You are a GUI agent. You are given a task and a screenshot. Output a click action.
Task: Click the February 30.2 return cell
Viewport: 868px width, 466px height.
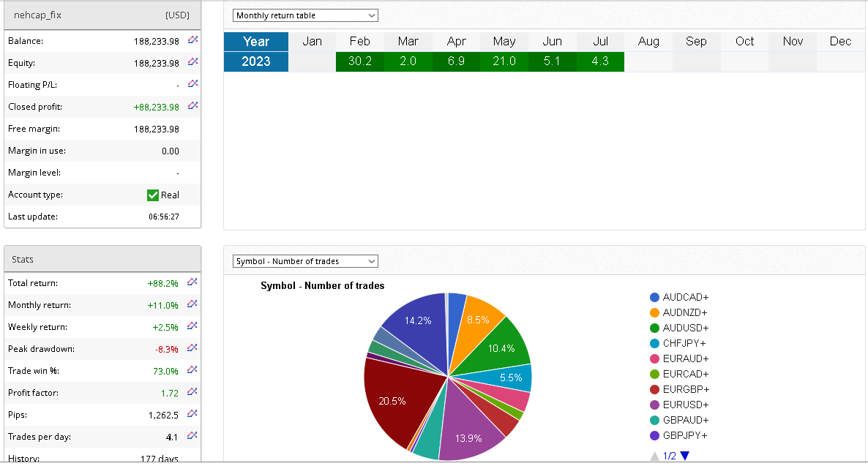click(359, 61)
